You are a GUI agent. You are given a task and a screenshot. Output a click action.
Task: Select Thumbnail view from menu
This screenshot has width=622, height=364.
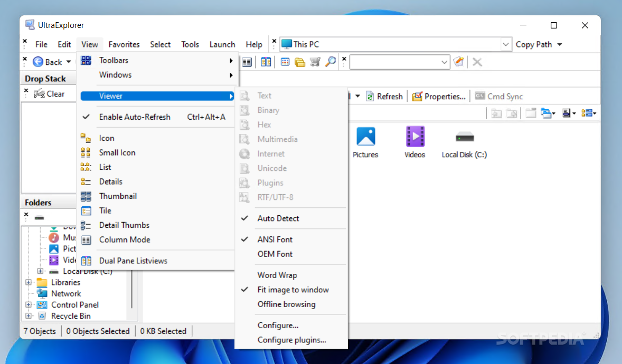click(157, 196)
